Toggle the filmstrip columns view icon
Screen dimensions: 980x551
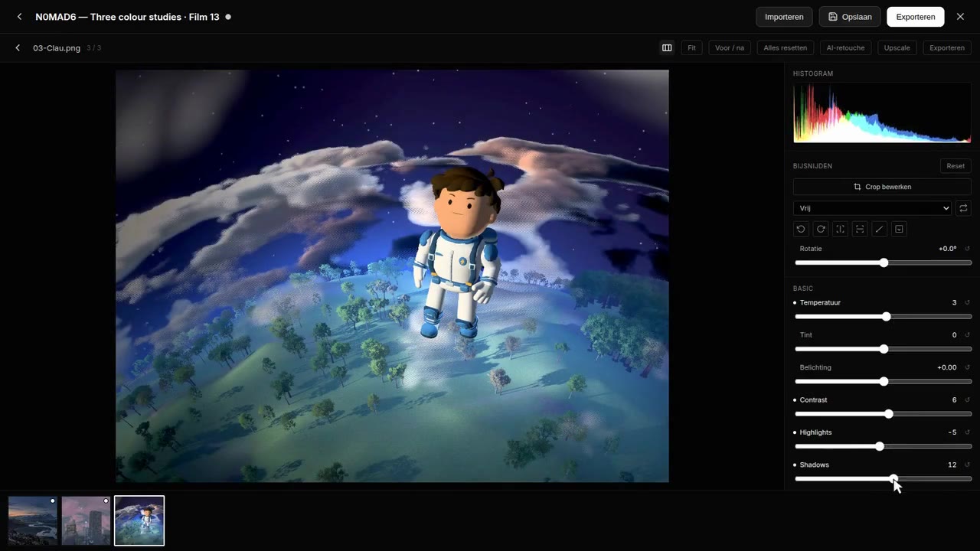point(667,47)
